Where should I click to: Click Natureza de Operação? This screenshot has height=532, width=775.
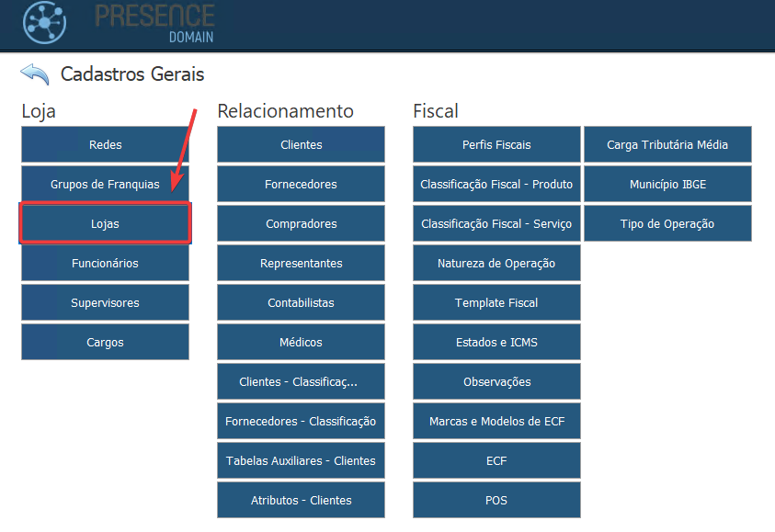[496, 264]
